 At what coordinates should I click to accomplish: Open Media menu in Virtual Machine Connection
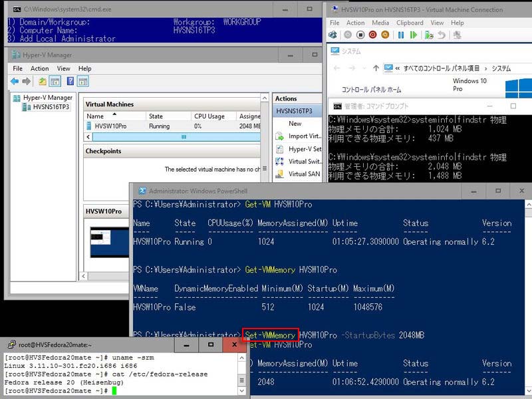pyautogui.click(x=380, y=23)
